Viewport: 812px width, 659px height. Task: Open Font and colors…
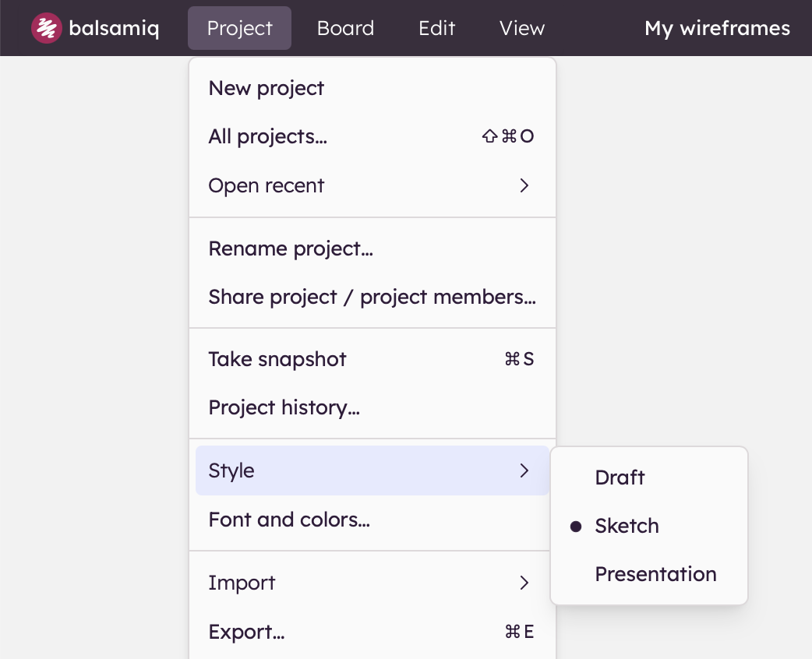(x=372, y=520)
